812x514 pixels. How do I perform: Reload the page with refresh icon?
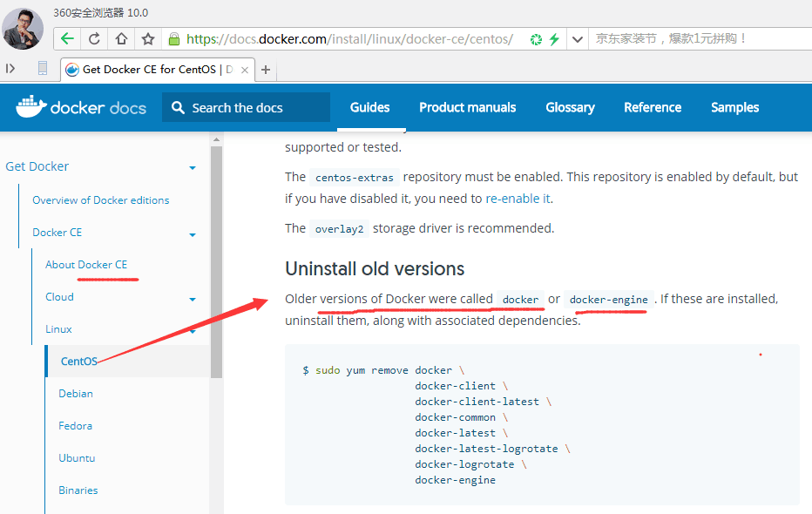tap(94, 39)
